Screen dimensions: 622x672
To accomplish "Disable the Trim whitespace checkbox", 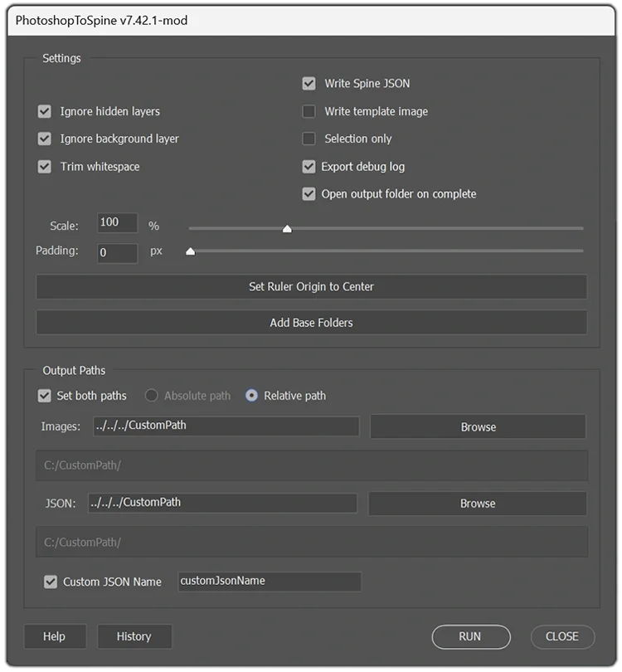I will 45,167.
